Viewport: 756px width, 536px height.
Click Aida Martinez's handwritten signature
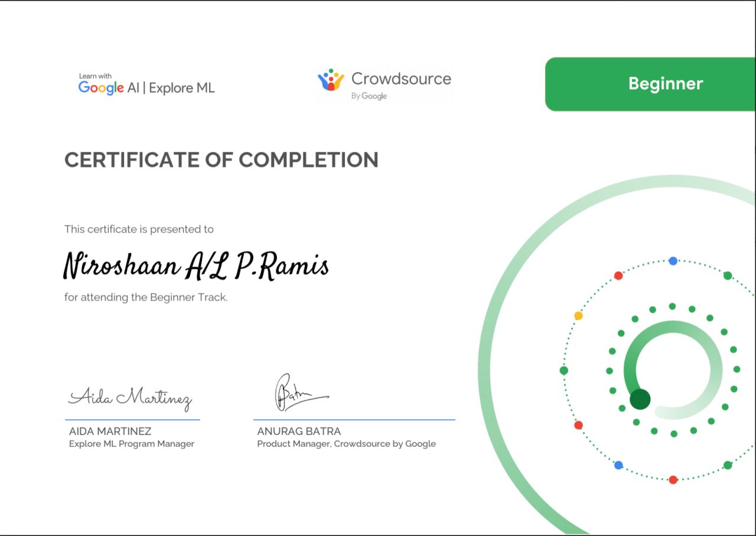pos(131,399)
